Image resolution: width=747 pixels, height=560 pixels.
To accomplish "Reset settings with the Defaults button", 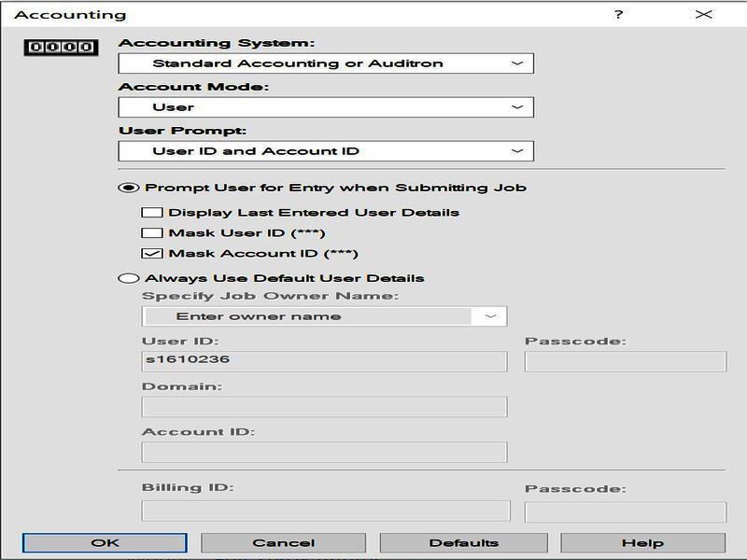I will 463,542.
